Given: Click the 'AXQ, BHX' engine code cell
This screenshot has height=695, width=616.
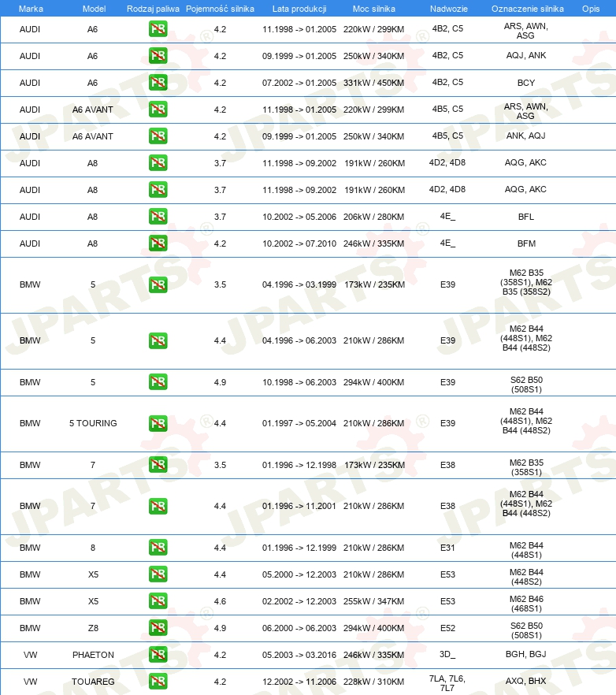Looking at the screenshot, I should tap(526, 681).
